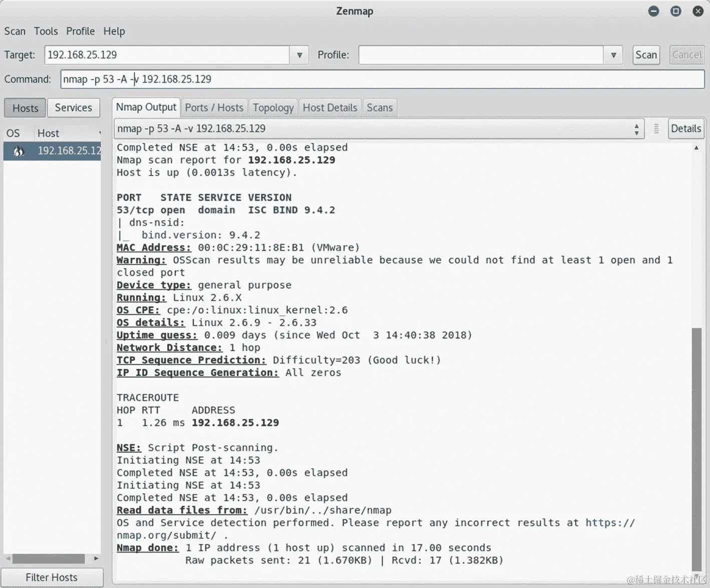The height and width of the screenshot is (588, 710).
Task: Click the Command text field
Action: click(382, 79)
